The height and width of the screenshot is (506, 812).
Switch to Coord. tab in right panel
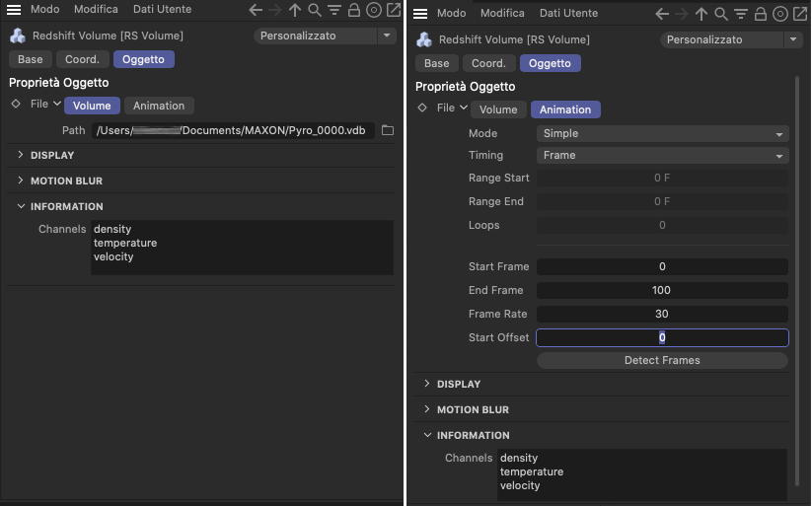tap(488, 64)
